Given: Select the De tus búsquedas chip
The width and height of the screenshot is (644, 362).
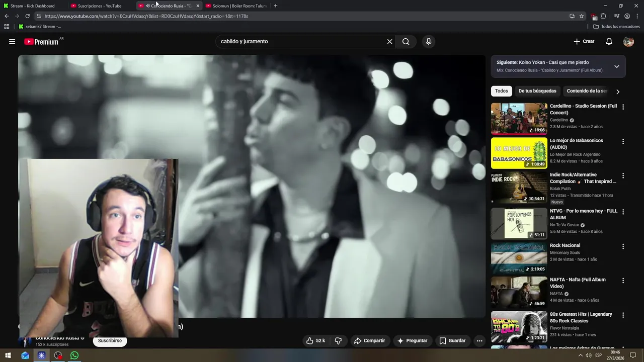Looking at the screenshot, I should [x=537, y=91].
